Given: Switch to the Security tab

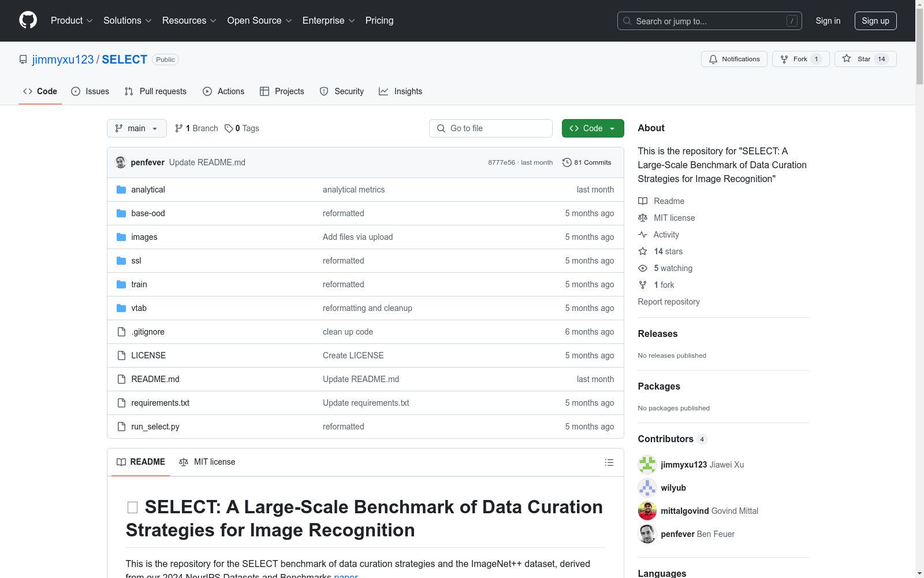Looking at the screenshot, I should (x=342, y=91).
